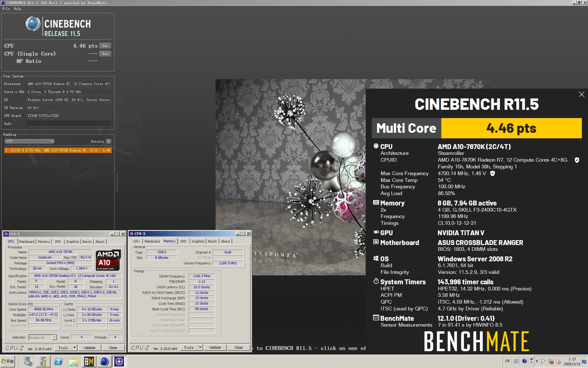Launch Windows PowerShell from the taskbar
Screen dimensions: 588x368
point(58,362)
